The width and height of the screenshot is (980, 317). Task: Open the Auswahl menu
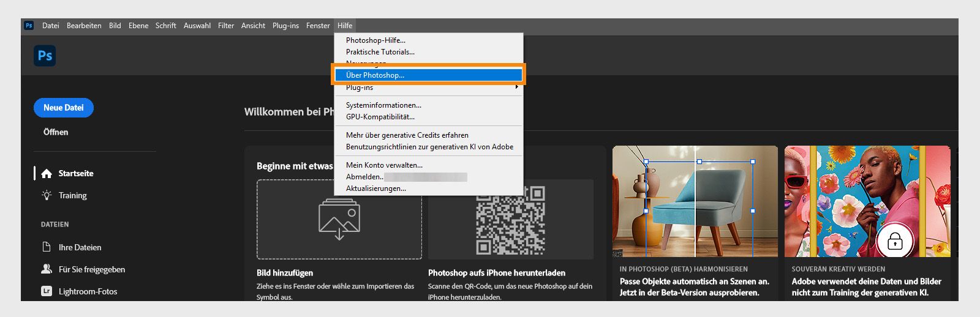point(197,26)
